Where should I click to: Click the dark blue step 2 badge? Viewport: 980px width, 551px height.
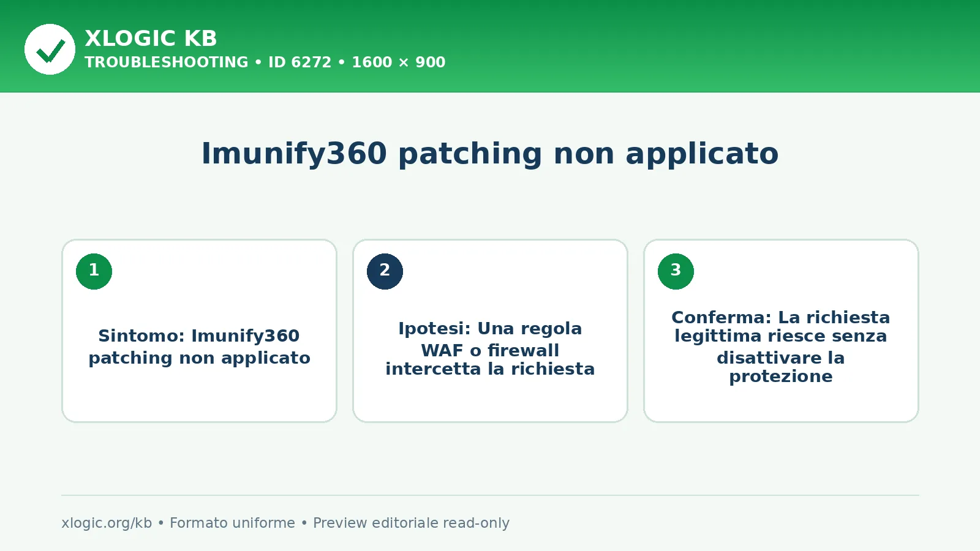click(x=385, y=271)
